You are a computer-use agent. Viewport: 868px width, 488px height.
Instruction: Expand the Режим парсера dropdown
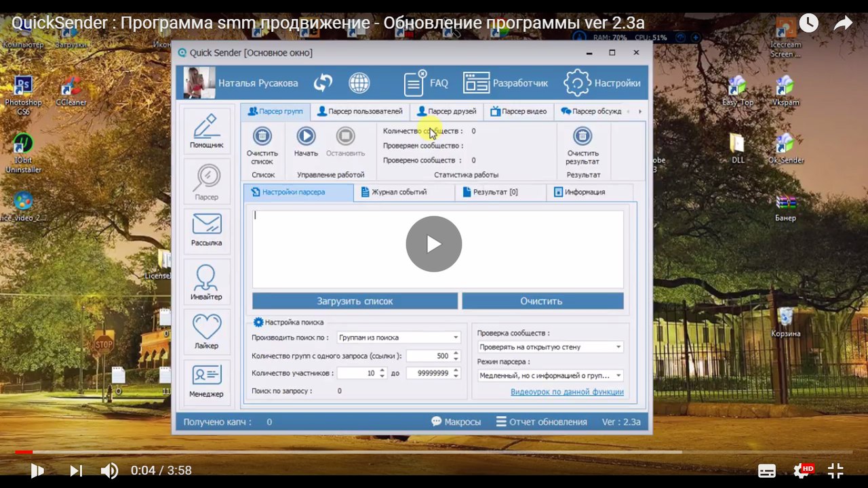coord(549,375)
